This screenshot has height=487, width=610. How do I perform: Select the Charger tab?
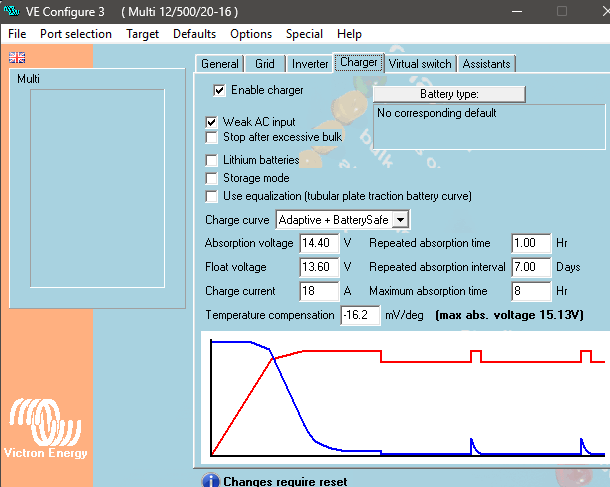pos(359,62)
